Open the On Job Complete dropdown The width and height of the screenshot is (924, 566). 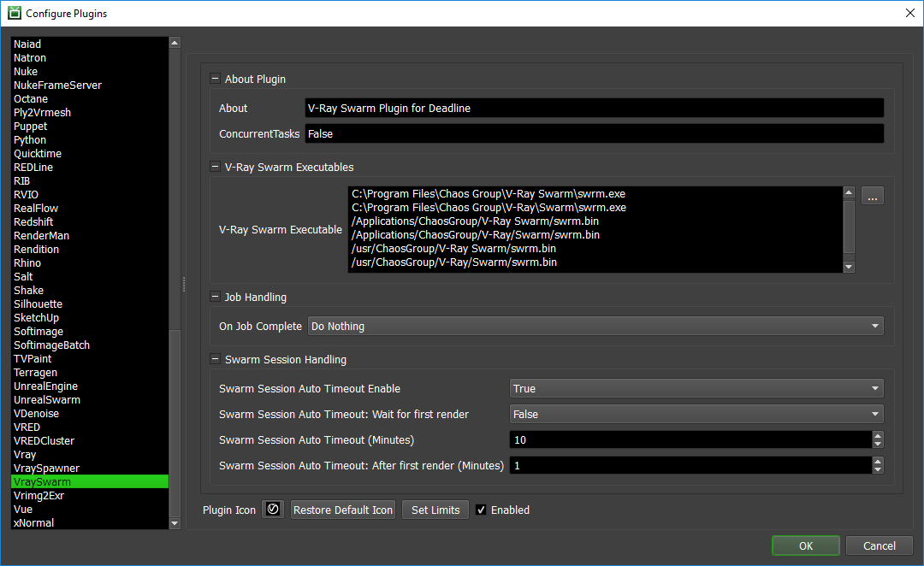point(595,327)
